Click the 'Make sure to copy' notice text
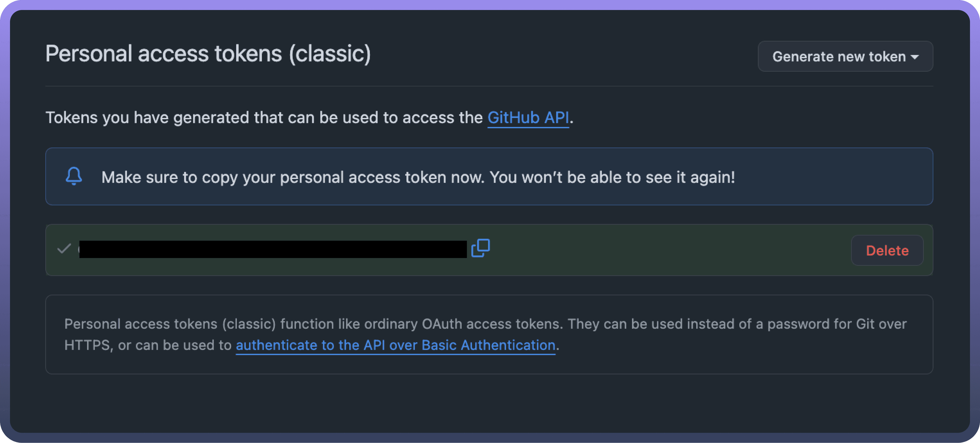 pos(293,177)
